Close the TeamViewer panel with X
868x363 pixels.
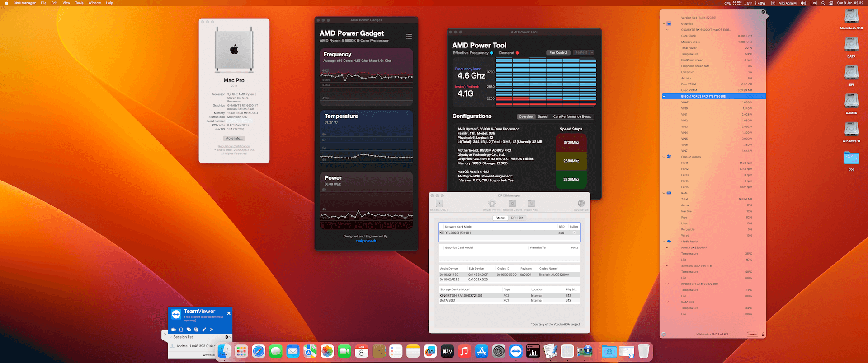tap(229, 313)
